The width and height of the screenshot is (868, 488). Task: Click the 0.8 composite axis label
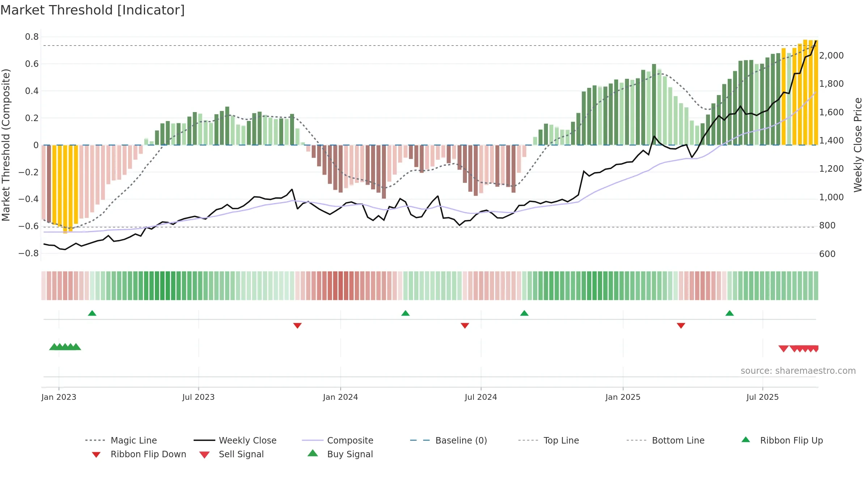(x=32, y=37)
